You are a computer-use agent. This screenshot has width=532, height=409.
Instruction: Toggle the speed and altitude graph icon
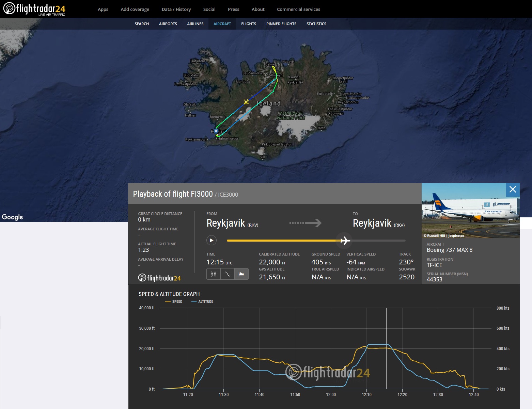[241, 274]
